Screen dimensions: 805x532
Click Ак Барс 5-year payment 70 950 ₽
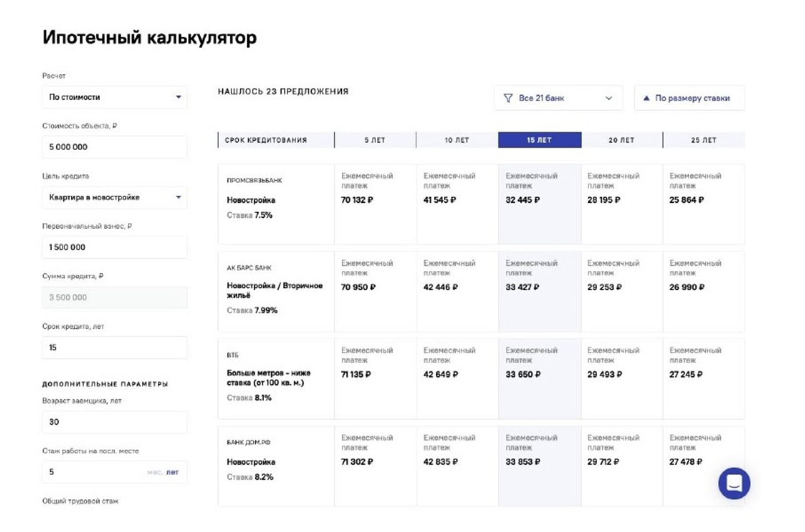pyautogui.click(x=359, y=287)
